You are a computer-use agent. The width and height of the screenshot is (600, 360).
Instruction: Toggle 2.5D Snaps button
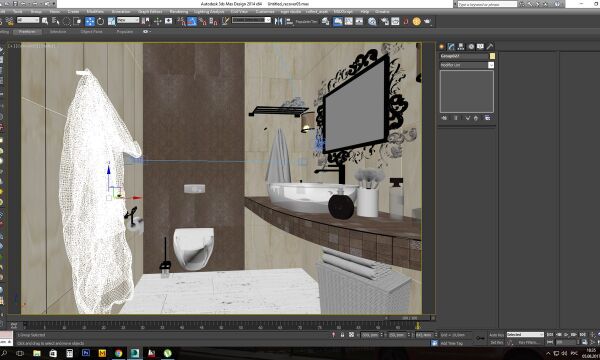click(181, 21)
